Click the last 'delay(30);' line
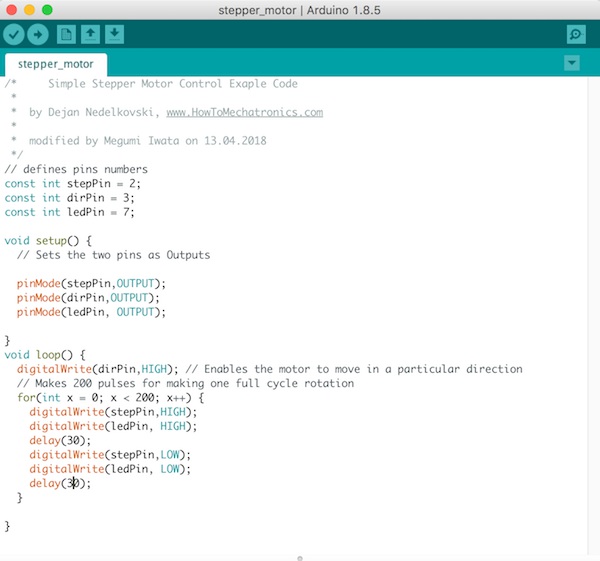 (x=60, y=483)
